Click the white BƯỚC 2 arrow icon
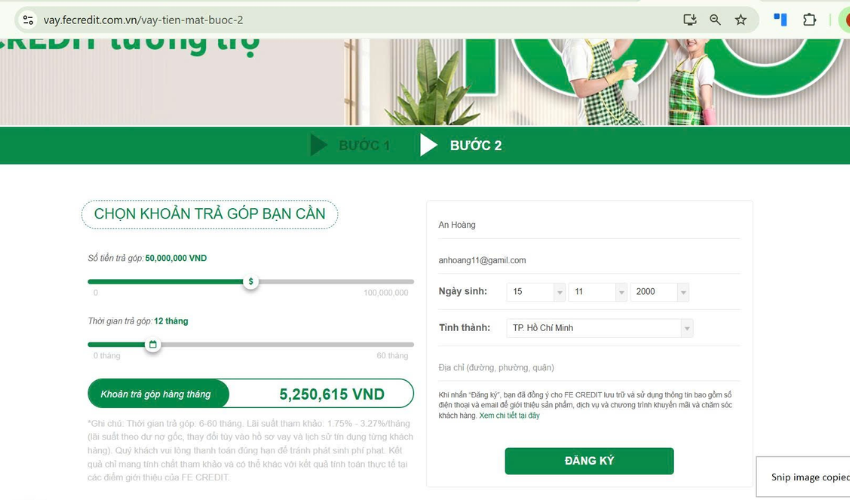Image resolution: width=850 pixels, height=500 pixels. [428, 145]
